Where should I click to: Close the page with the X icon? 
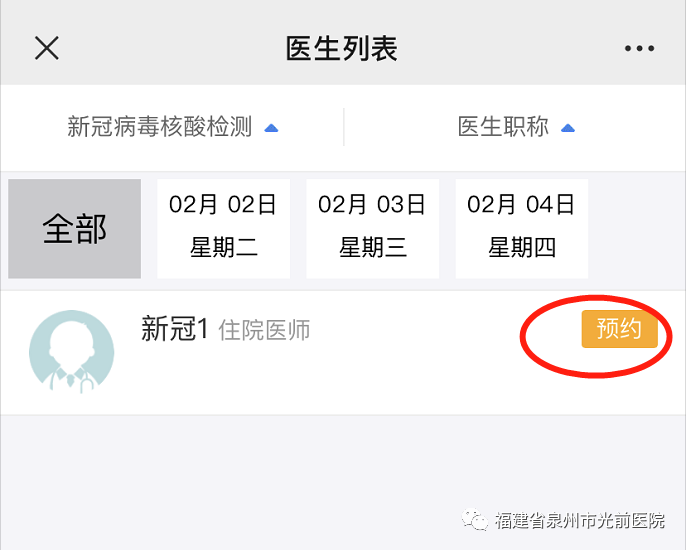(47, 48)
